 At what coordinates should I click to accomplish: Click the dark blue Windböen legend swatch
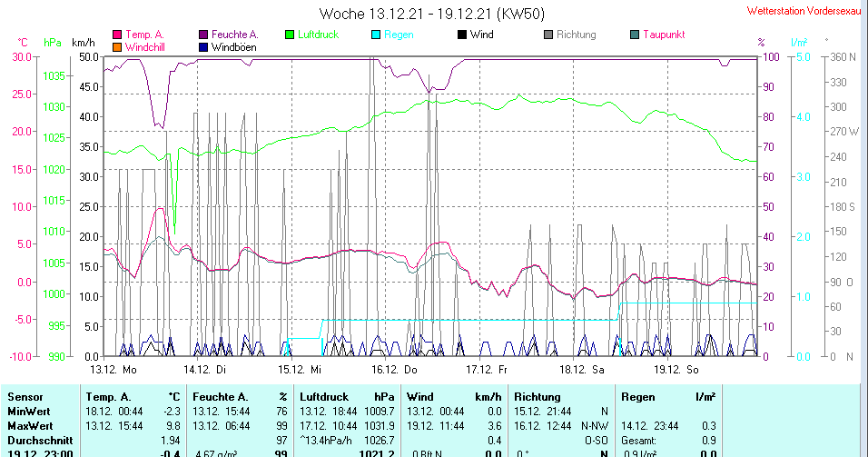[x=203, y=46]
